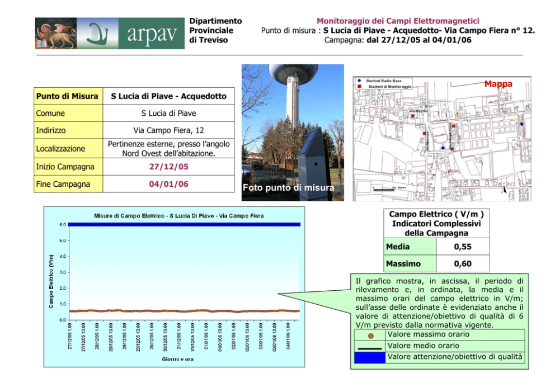Click the 'Giorno e ora' axis label
The image size is (555, 392).
pyautogui.click(x=178, y=359)
